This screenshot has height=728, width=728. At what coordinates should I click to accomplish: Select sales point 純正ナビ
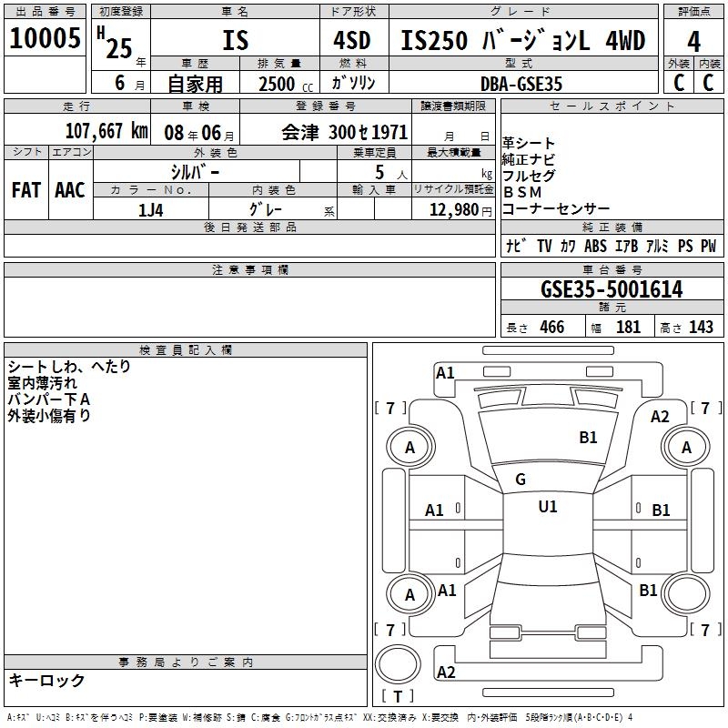pos(529,159)
